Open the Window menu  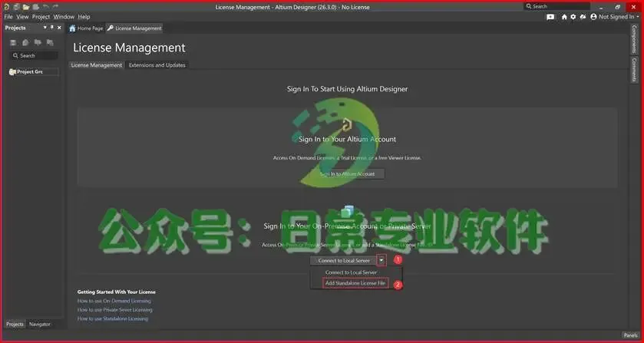click(x=64, y=17)
